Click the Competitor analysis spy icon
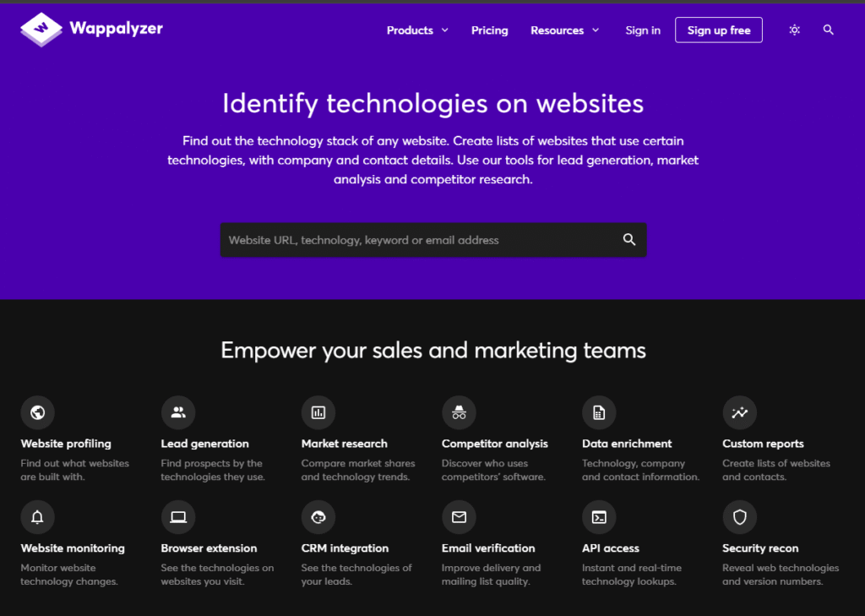 459,412
